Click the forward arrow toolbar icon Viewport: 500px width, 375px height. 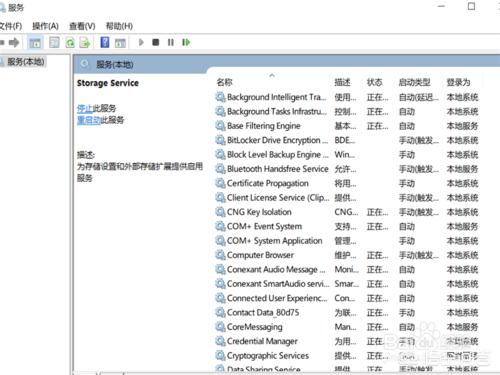point(14,42)
